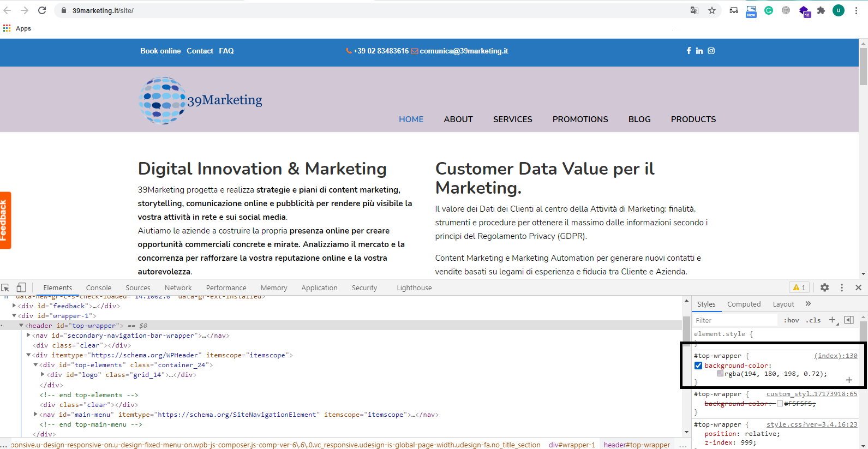
Task: Click the SERVICES link in site navigation
Action: click(513, 119)
